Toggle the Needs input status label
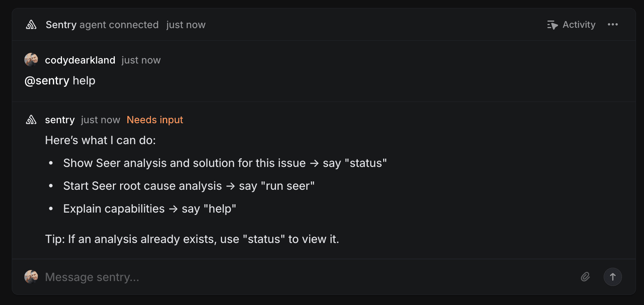 point(154,119)
